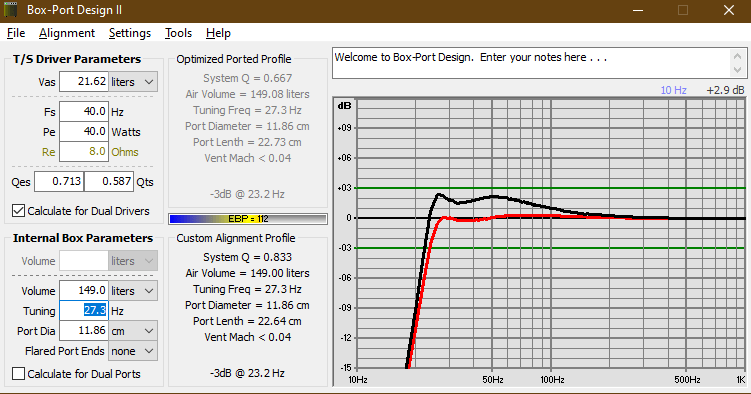
Task: Open the Settings menu
Action: point(130,33)
